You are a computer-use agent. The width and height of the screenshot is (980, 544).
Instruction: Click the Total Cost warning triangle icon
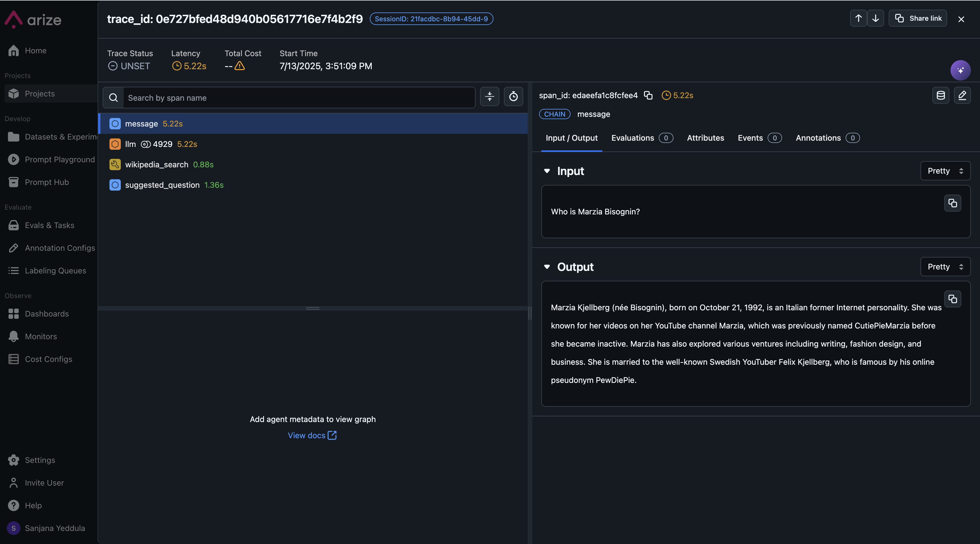click(x=239, y=66)
